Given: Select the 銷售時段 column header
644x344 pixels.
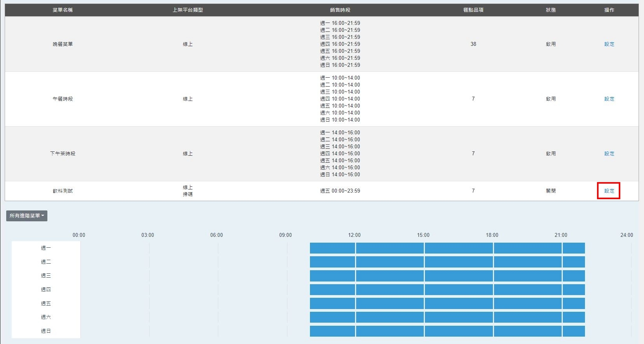Looking at the screenshot, I should point(340,10).
